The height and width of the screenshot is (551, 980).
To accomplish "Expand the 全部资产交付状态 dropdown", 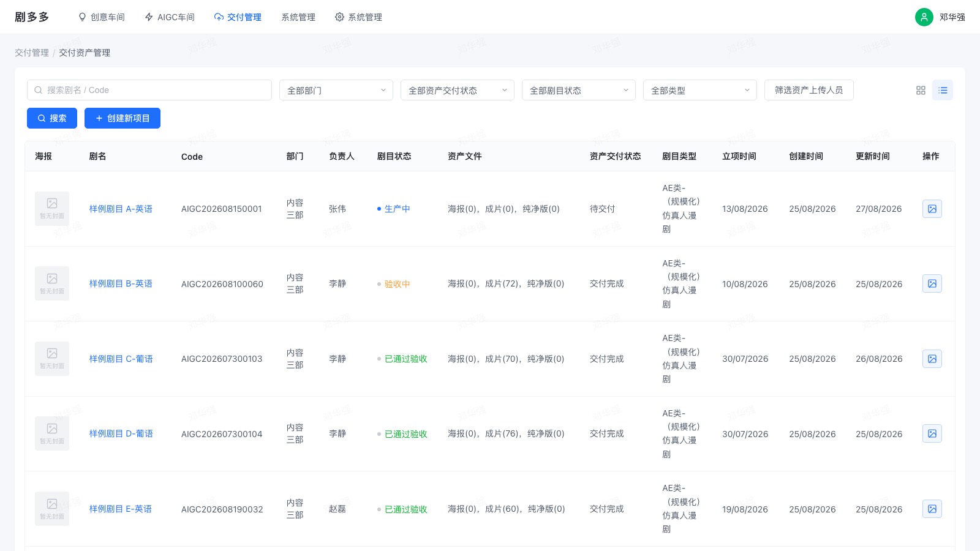I will tap(458, 90).
